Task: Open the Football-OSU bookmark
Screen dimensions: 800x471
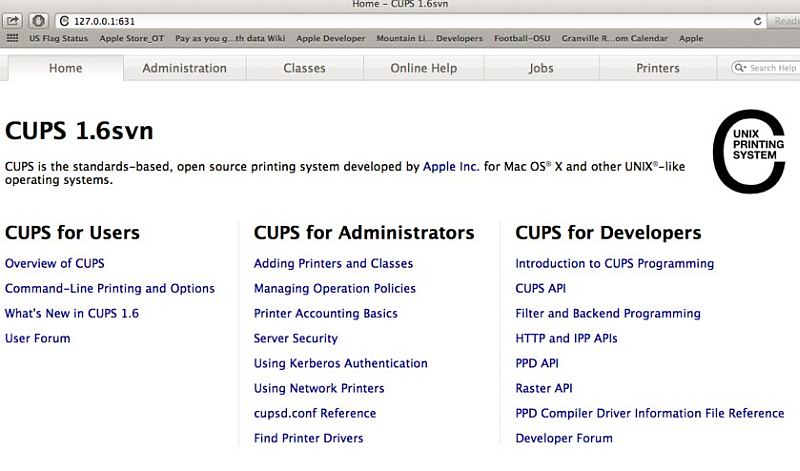Action: coord(522,38)
